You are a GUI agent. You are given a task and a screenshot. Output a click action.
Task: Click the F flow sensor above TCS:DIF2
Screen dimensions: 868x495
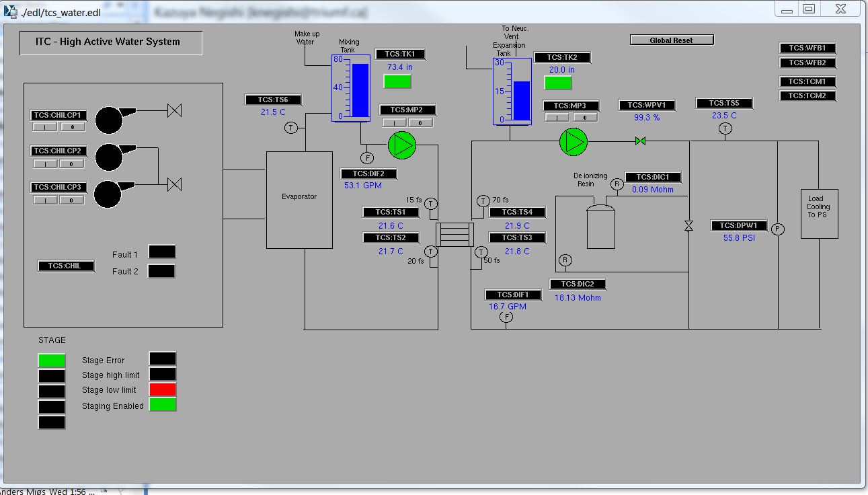(367, 158)
